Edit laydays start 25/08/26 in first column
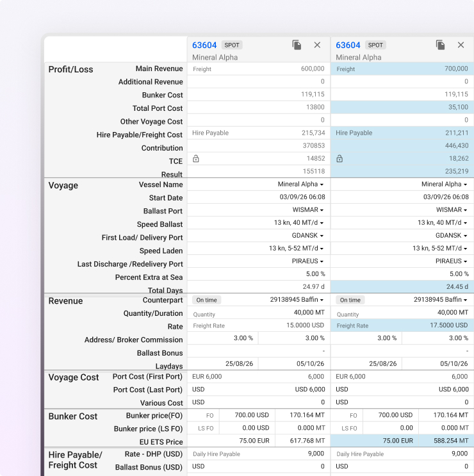This screenshot has width=474, height=476. [223, 364]
